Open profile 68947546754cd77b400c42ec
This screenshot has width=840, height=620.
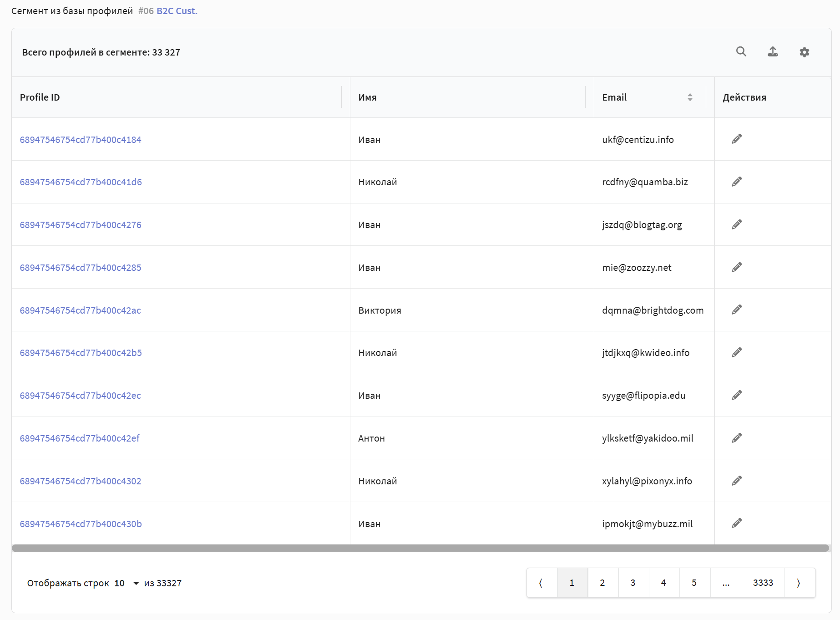pyautogui.click(x=81, y=396)
